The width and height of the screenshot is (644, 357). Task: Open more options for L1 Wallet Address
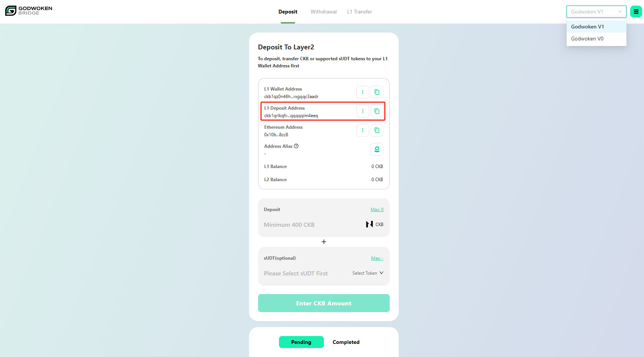(x=362, y=92)
